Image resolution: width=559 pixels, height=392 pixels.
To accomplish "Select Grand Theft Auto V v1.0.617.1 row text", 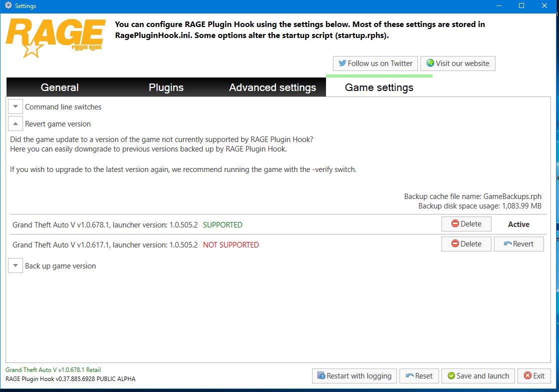I will point(105,245).
